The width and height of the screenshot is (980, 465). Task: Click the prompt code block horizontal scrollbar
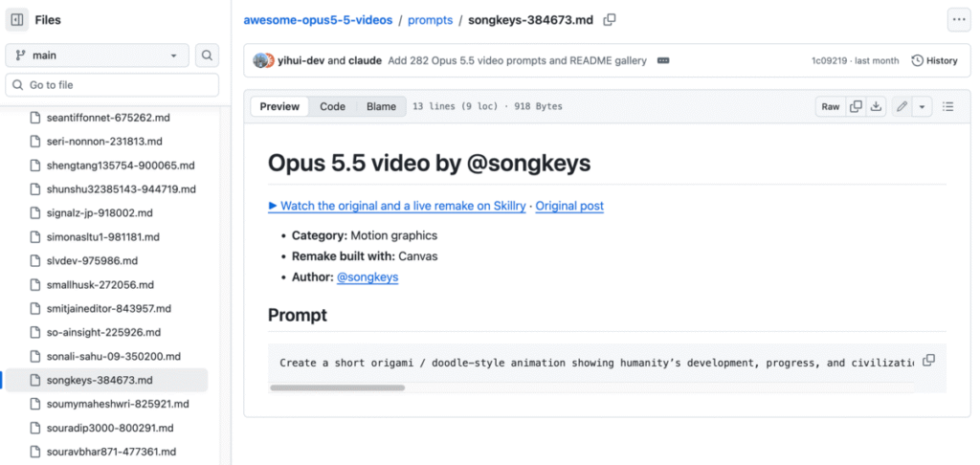(x=338, y=387)
